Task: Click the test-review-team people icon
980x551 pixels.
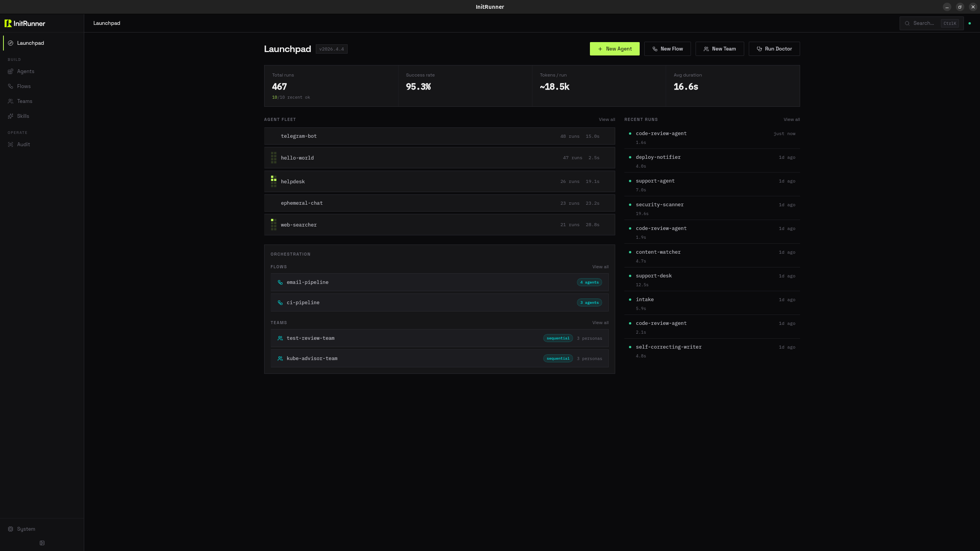Action: [x=280, y=338]
